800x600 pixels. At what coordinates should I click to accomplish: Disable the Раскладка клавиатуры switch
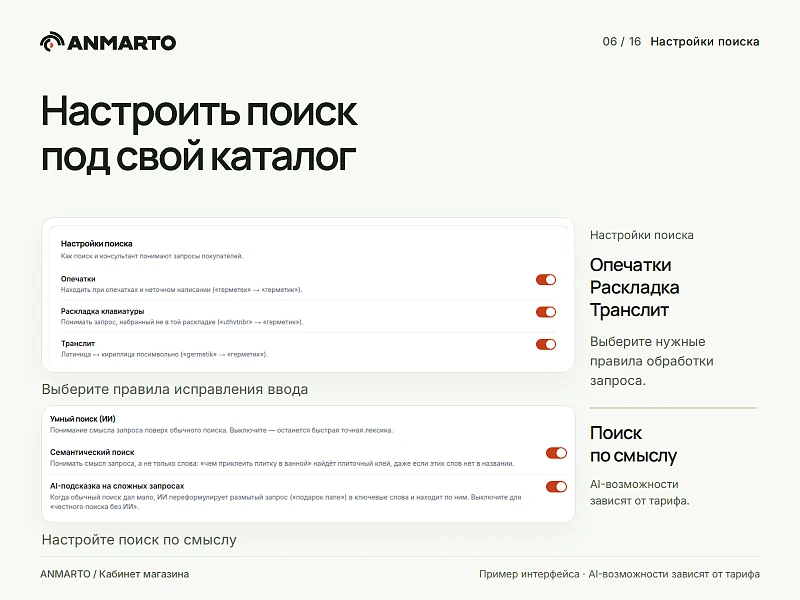[x=545, y=312]
